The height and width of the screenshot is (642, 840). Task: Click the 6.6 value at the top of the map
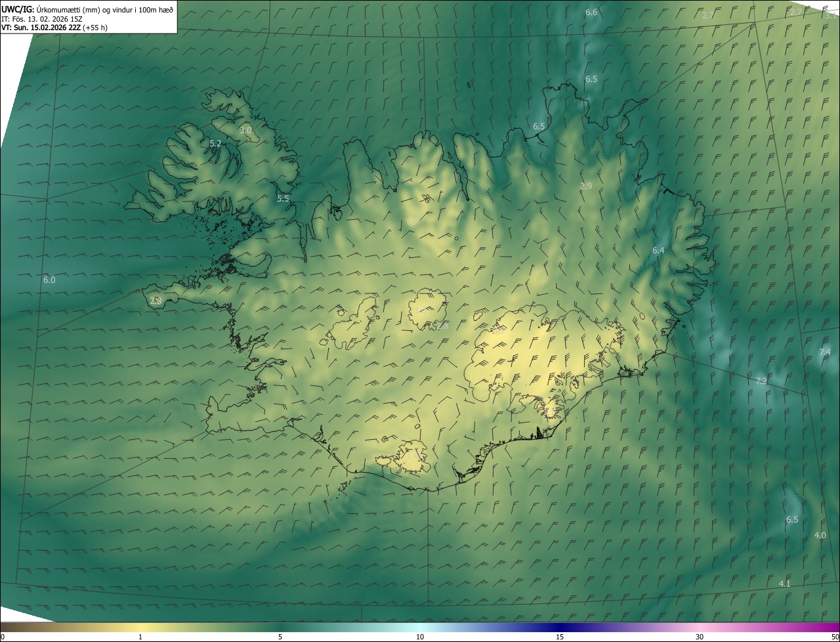pos(591,12)
